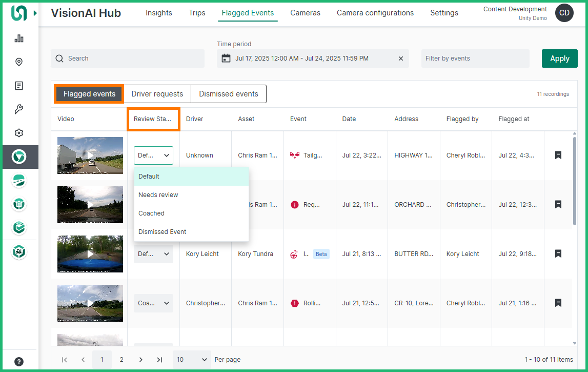Click the bookmark flag icon in first row
This screenshot has height=372, width=588.
[558, 155]
